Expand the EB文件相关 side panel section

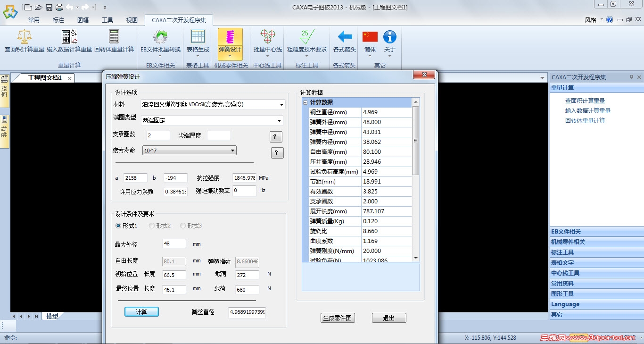pos(596,232)
